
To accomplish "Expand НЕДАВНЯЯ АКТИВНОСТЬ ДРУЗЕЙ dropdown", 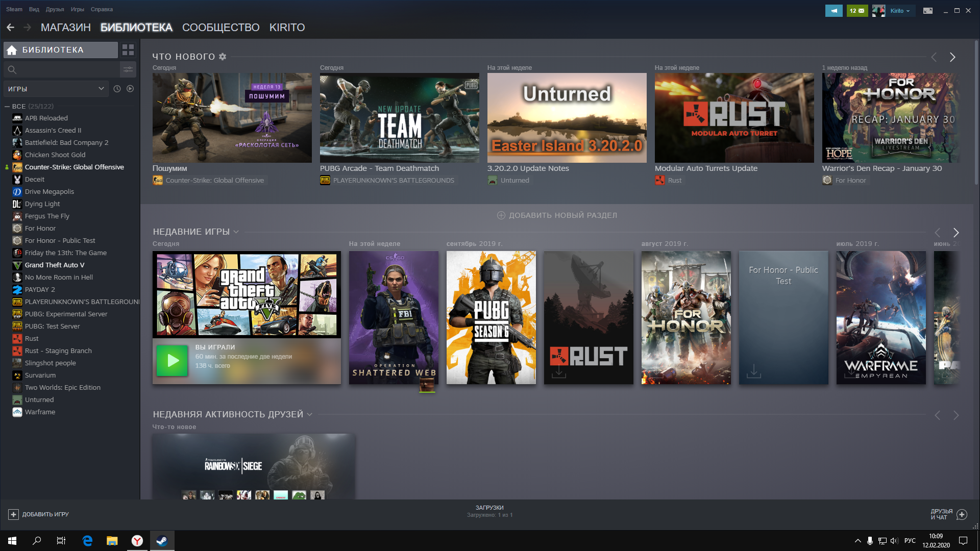I will pos(309,414).
